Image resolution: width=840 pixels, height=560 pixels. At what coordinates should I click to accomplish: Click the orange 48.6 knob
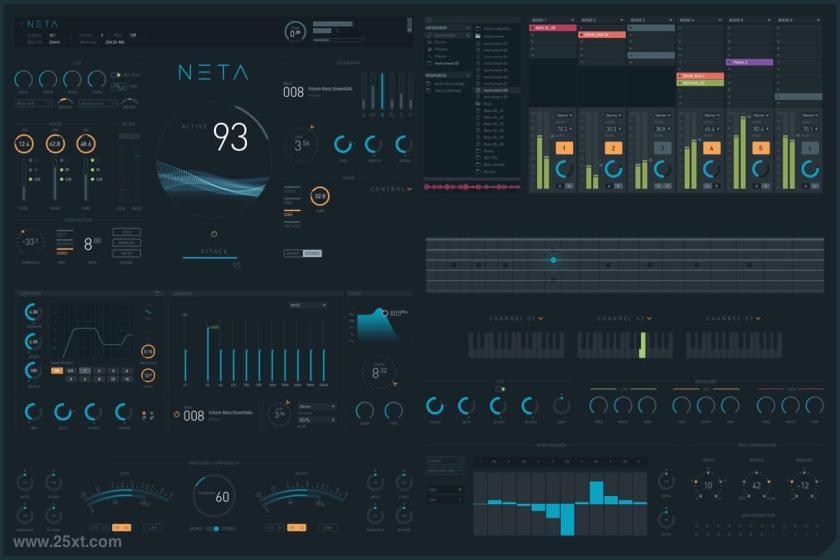86,144
